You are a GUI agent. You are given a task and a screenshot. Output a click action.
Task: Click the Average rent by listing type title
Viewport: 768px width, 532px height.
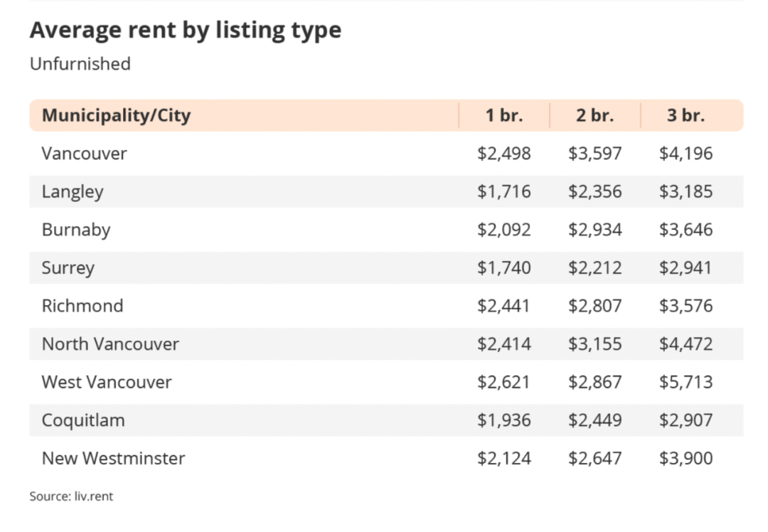(186, 31)
